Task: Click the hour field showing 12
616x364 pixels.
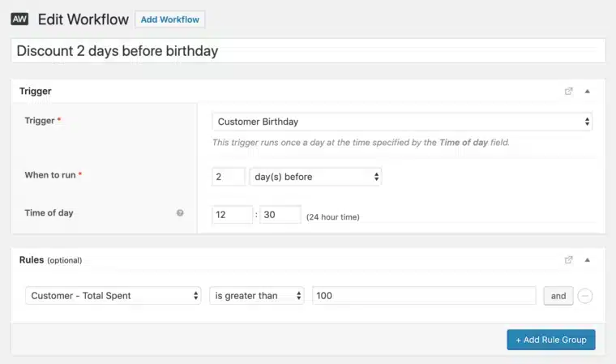Action: (232, 215)
